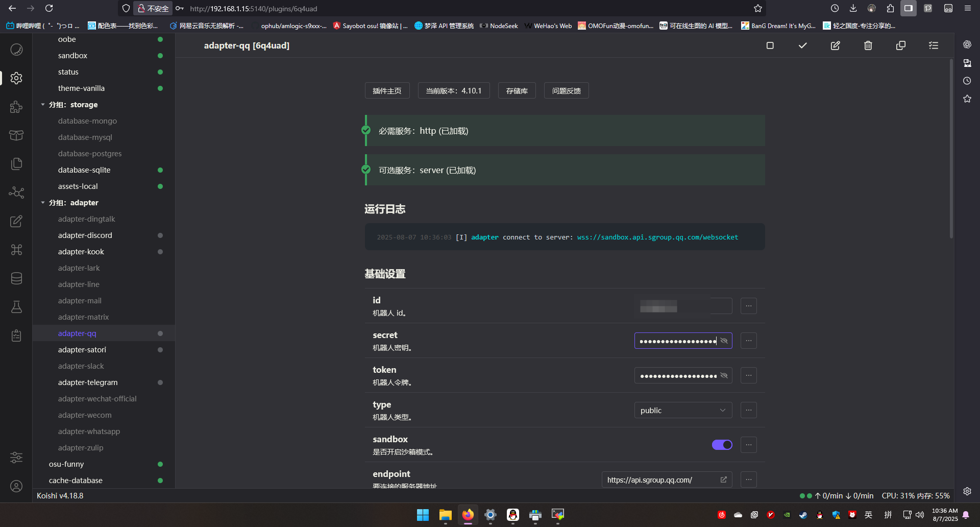Open the more options menu for type

(x=749, y=410)
